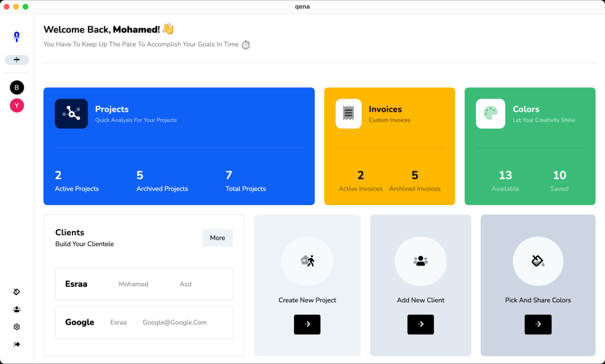
Task: Click the logout icon in sidebar
Action: point(17,344)
